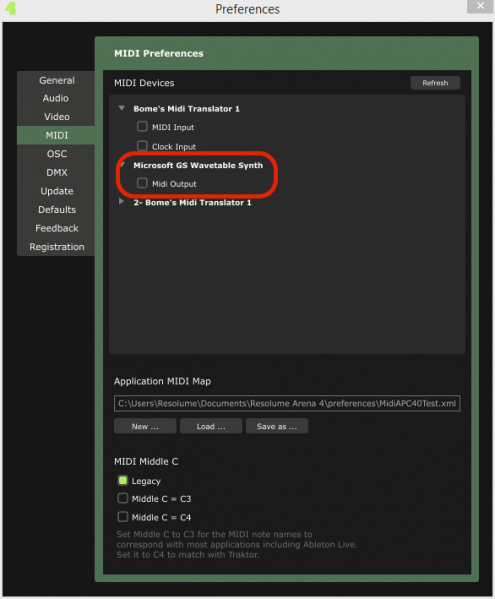Close the Preferences window

click(480, 6)
